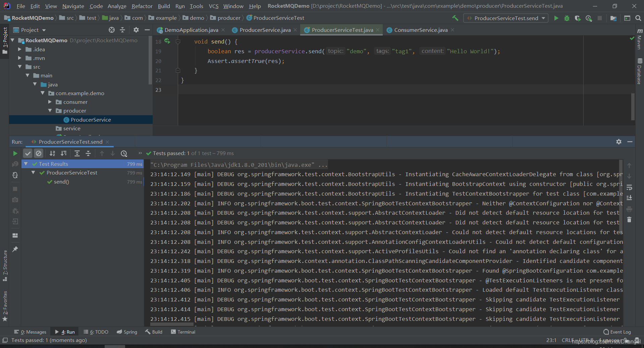
Task: Sort test results alphabetically
Action: pos(52,153)
